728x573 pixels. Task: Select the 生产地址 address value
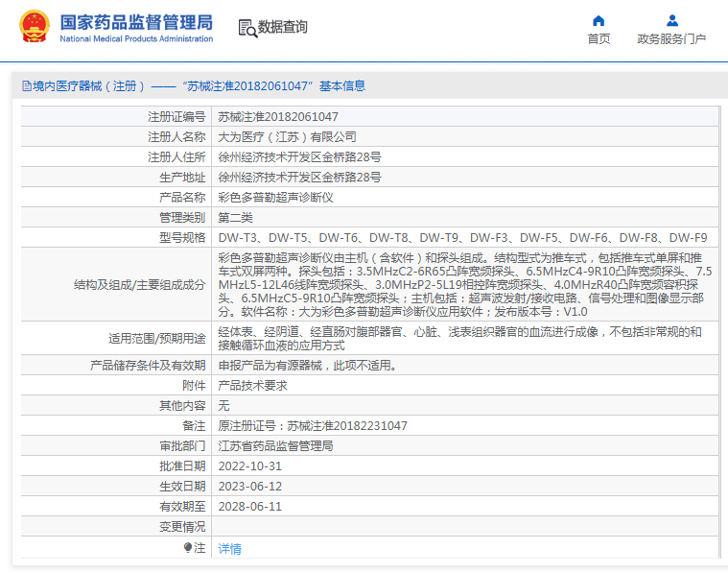click(299, 177)
